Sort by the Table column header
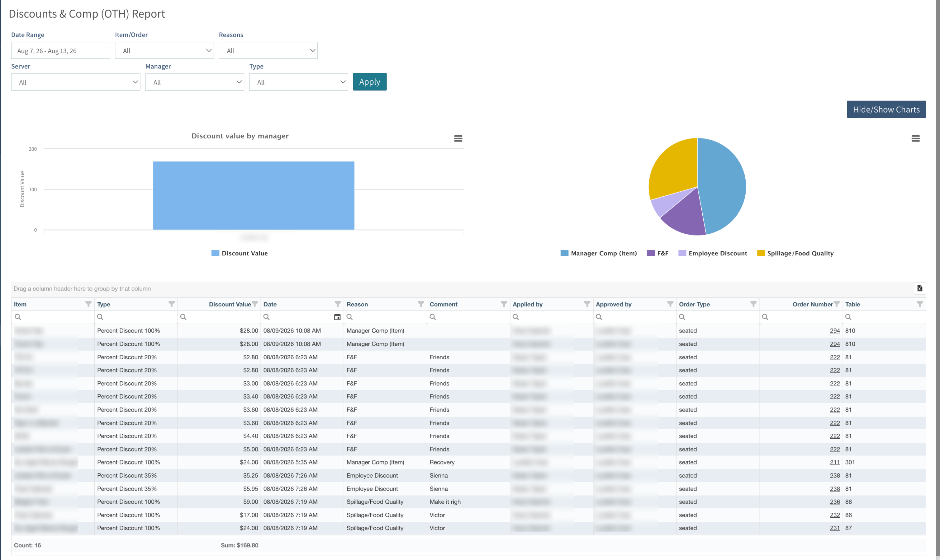The width and height of the screenshot is (940, 560). [852, 304]
